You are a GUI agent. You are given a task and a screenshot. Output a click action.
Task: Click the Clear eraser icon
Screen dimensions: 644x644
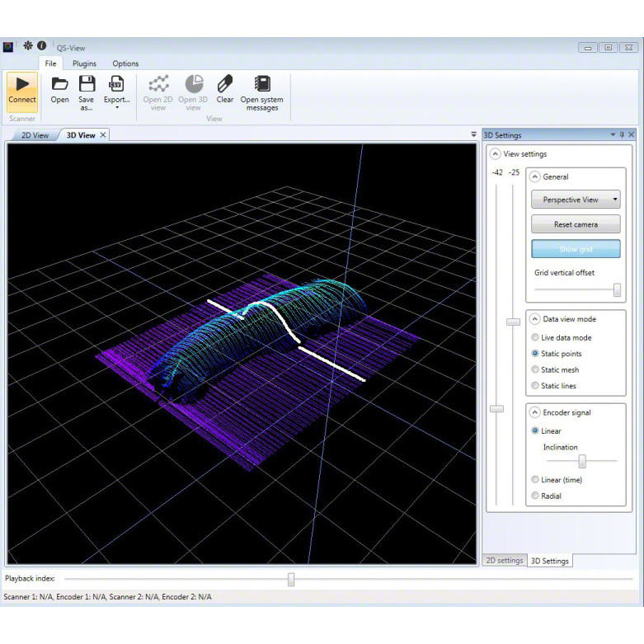tap(225, 84)
